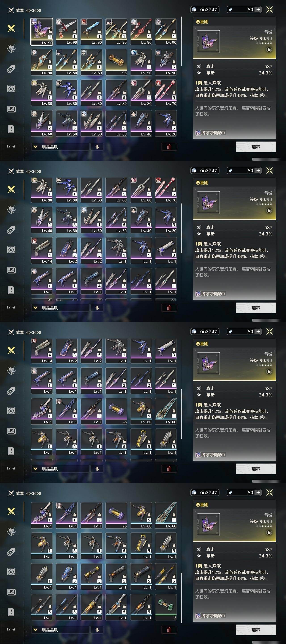286x644 pixels.
Task: Add currency with the plus next to 80
Action: pos(258,9)
